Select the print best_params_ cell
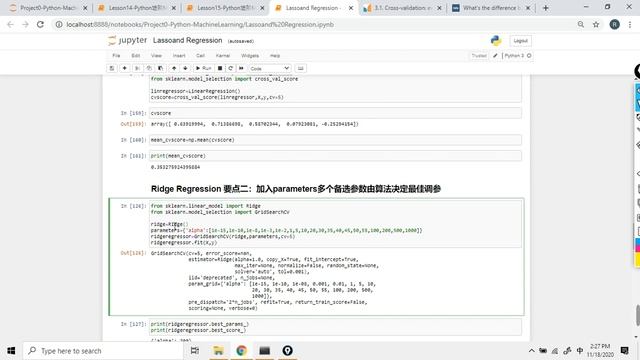The image size is (640, 360). tap(335, 327)
